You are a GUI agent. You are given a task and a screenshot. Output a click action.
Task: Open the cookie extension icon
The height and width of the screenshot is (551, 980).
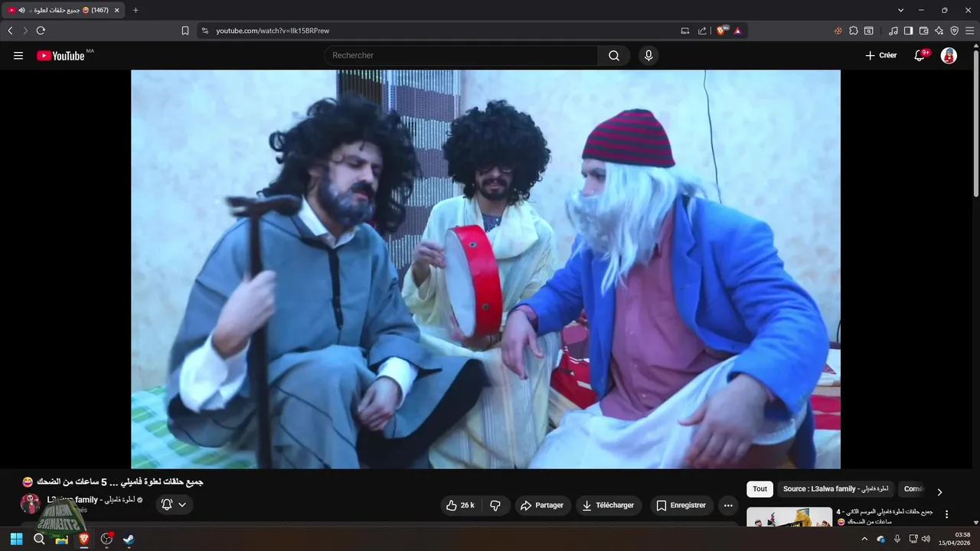point(838,31)
